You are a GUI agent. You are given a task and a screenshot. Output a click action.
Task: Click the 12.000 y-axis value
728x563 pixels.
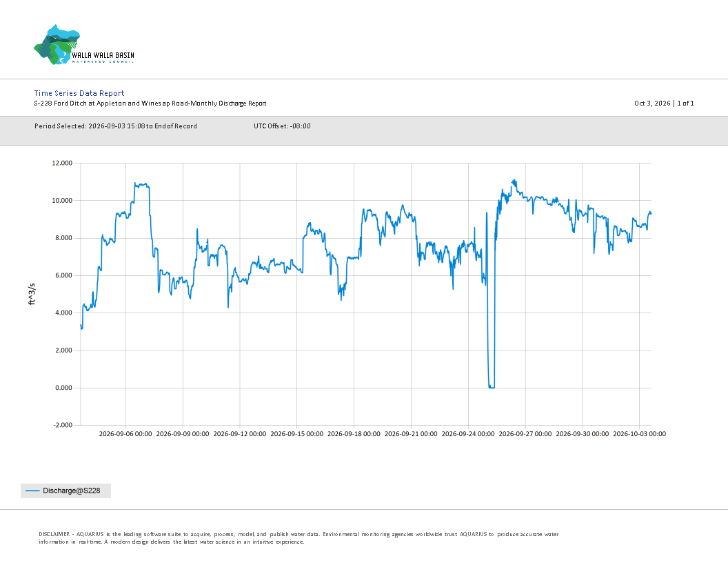pyautogui.click(x=62, y=163)
